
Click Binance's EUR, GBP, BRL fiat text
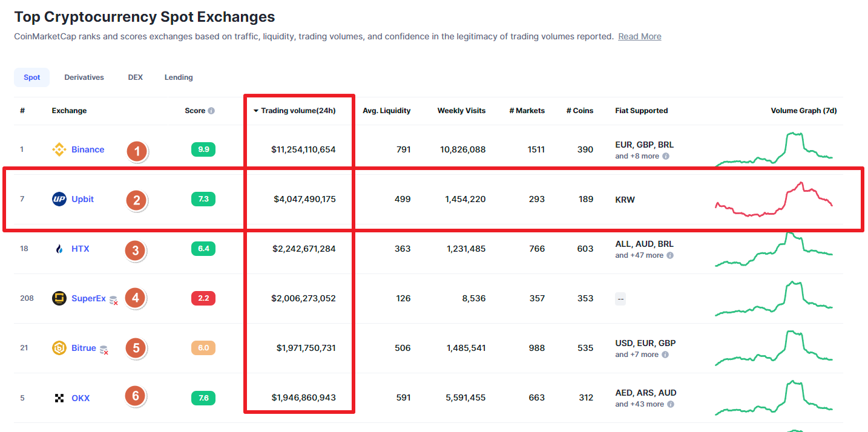645,145
